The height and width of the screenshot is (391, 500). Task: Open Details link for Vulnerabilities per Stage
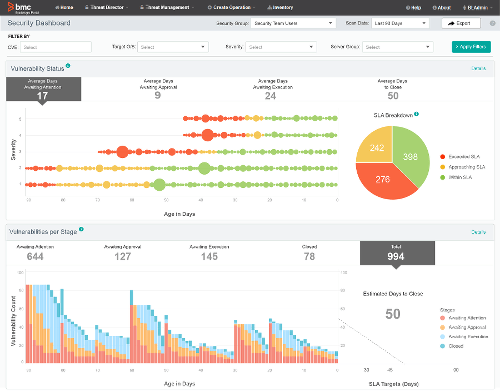point(479,232)
